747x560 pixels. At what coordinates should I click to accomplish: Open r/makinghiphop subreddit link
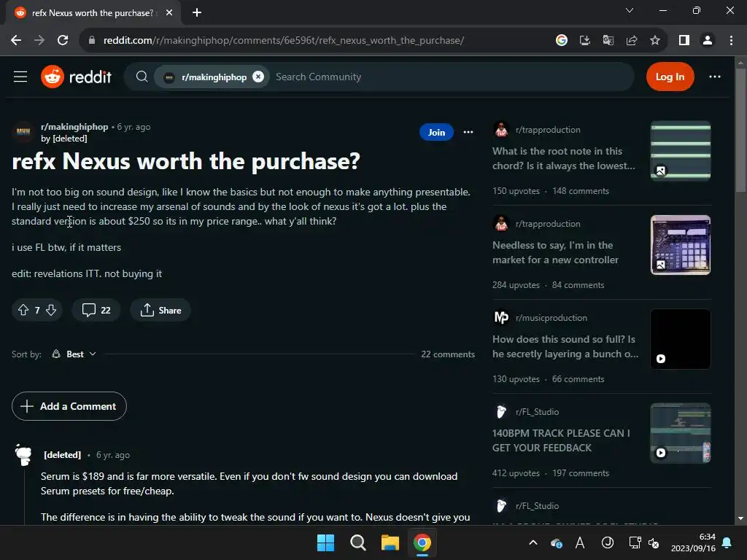pyautogui.click(x=74, y=127)
